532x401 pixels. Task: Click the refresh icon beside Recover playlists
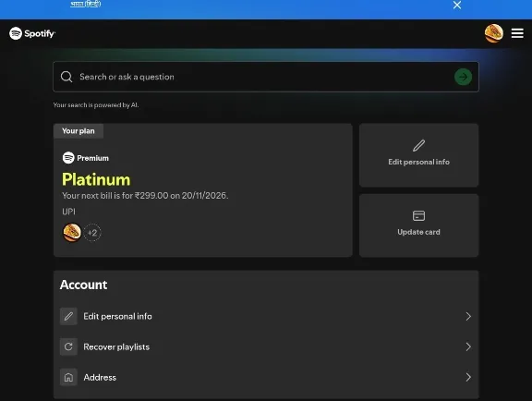coord(68,346)
